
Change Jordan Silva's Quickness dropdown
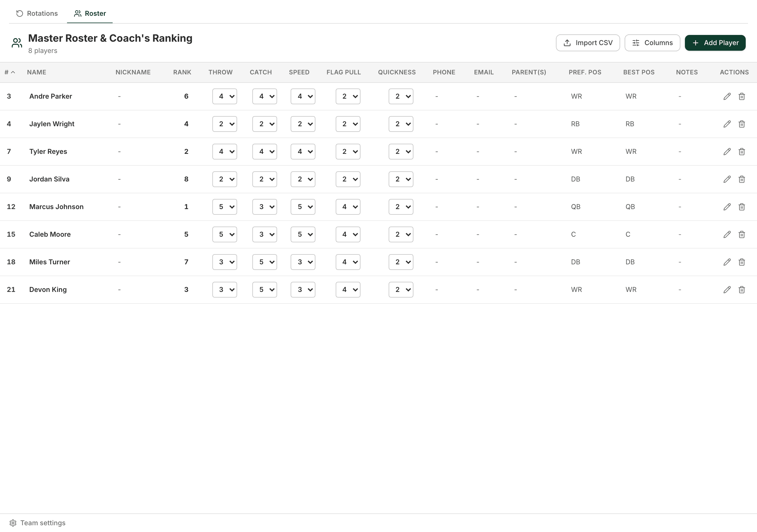click(400, 179)
